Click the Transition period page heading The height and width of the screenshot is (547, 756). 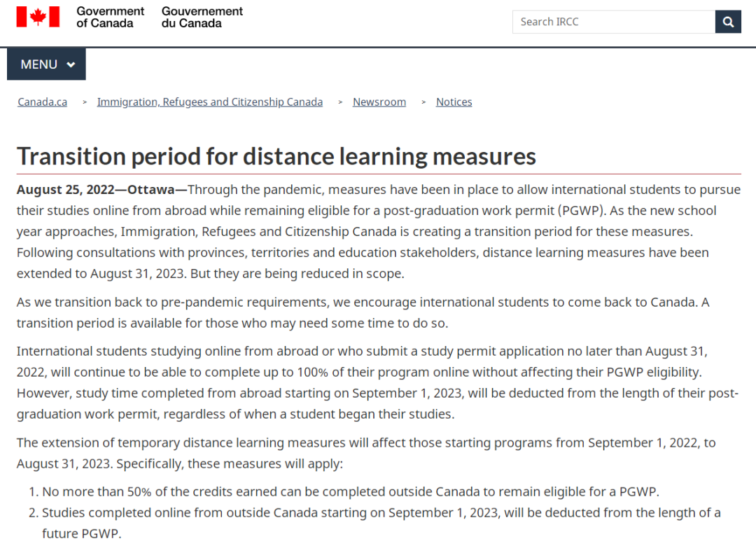click(x=276, y=156)
